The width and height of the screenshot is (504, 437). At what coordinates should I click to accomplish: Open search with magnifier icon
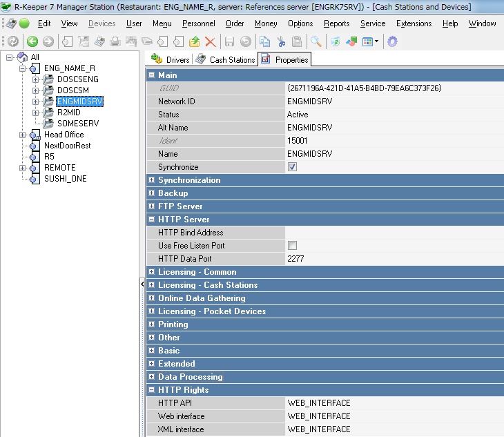point(316,41)
